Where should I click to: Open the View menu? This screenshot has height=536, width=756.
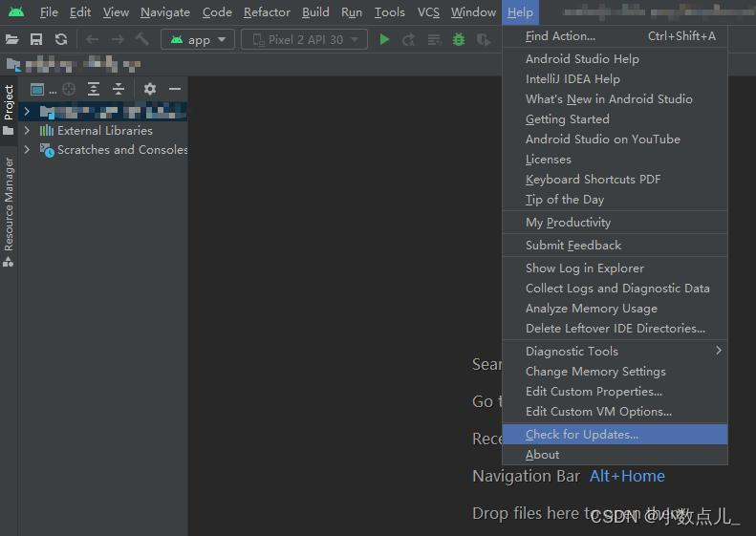116,12
